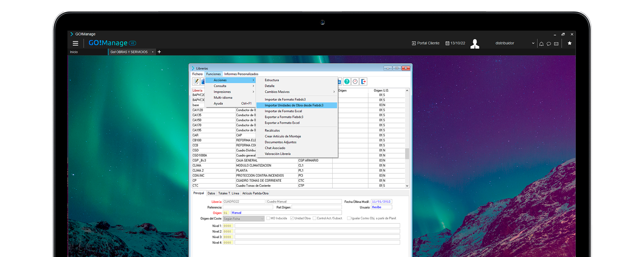Image resolution: width=644 pixels, height=257 pixels.
Task: Click the clock toolbar icon
Action: coord(355,81)
